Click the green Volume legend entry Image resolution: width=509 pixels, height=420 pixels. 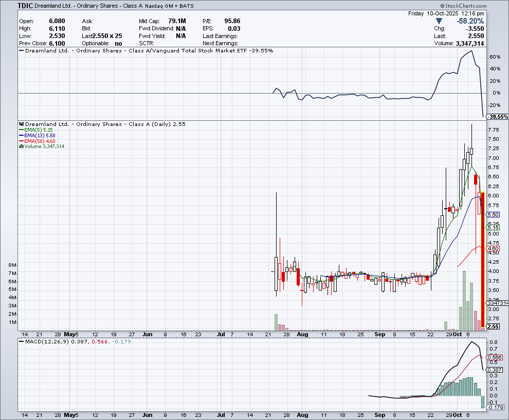point(42,147)
